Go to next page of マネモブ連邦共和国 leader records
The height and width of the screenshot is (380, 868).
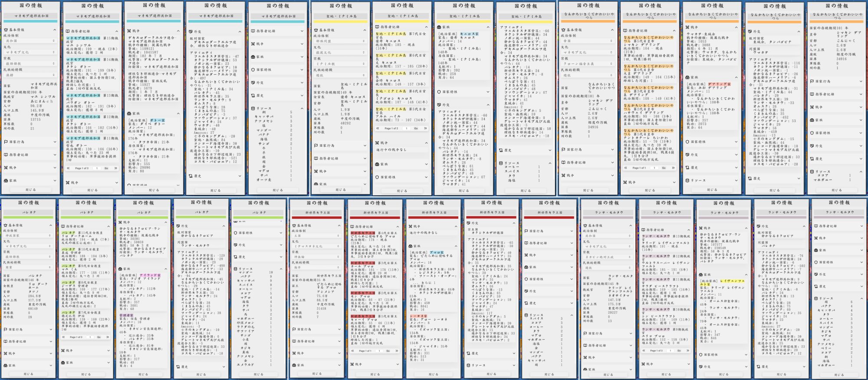point(115,168)
